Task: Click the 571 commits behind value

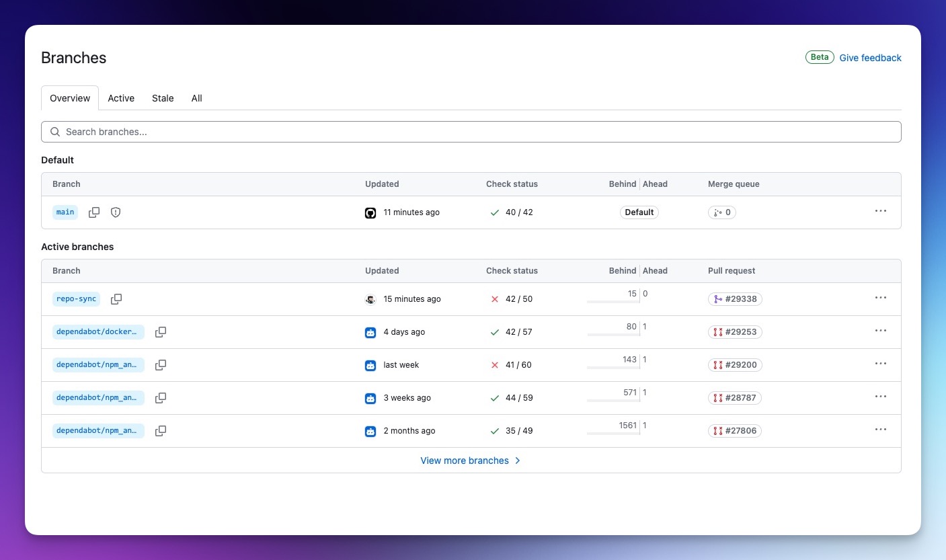Action: click(630, 393)
